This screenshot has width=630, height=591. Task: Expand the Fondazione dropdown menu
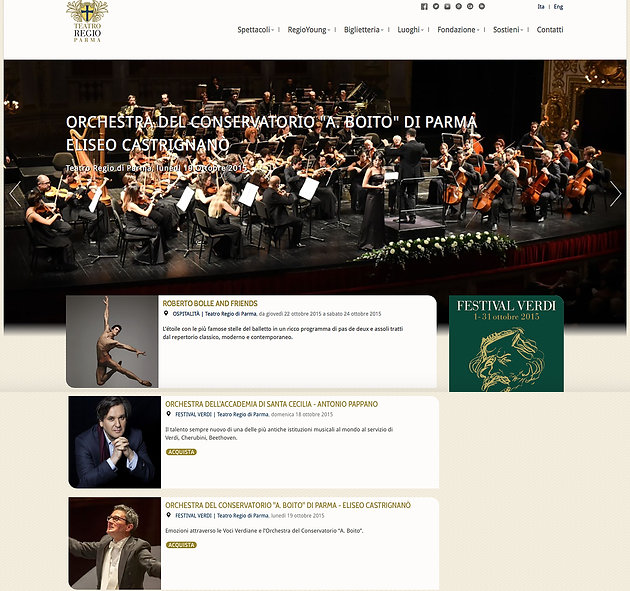(458, 30)
